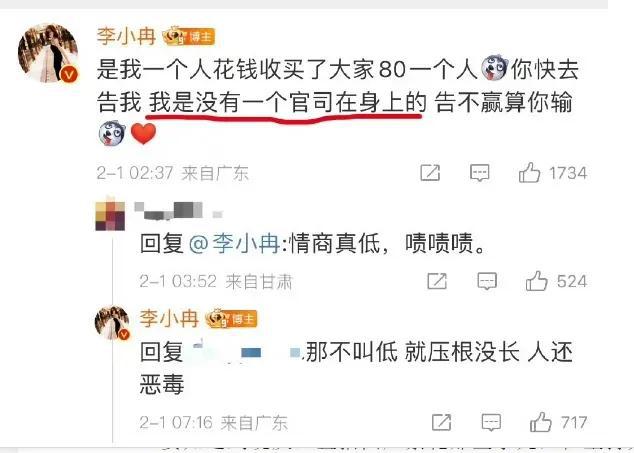Open comment icon on the 07:16 reply

click(491, 422)
